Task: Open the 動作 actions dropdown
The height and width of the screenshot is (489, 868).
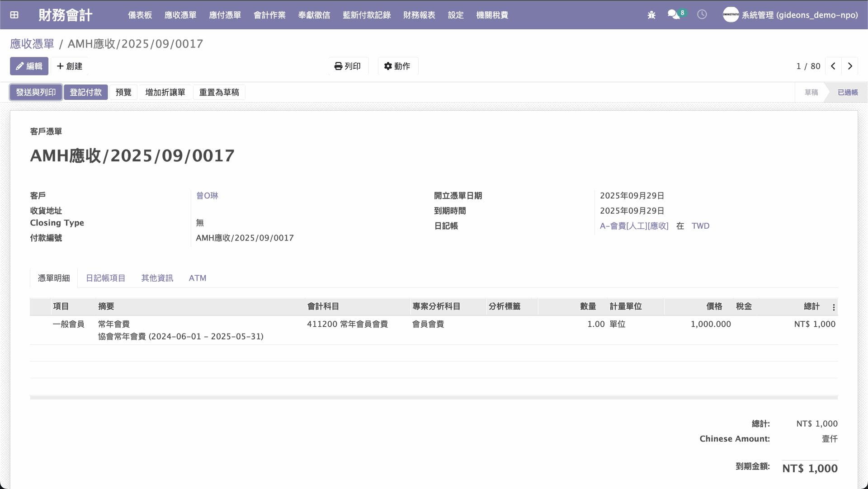Action: 397,66
